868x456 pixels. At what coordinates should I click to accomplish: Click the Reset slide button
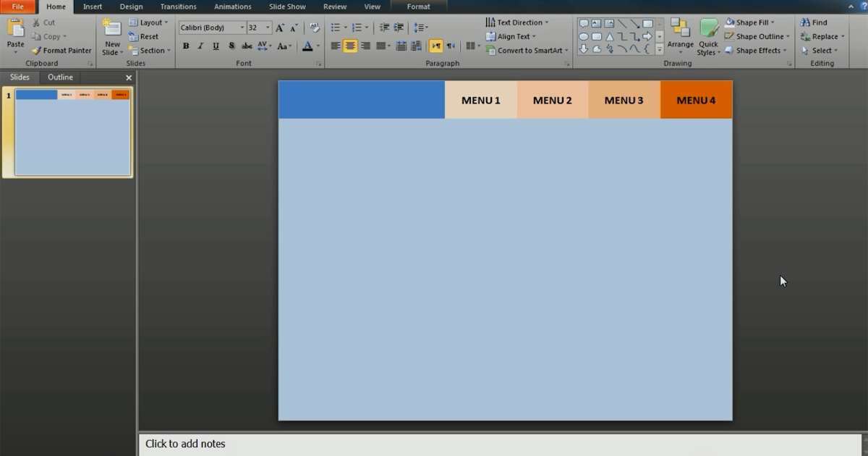144,36
